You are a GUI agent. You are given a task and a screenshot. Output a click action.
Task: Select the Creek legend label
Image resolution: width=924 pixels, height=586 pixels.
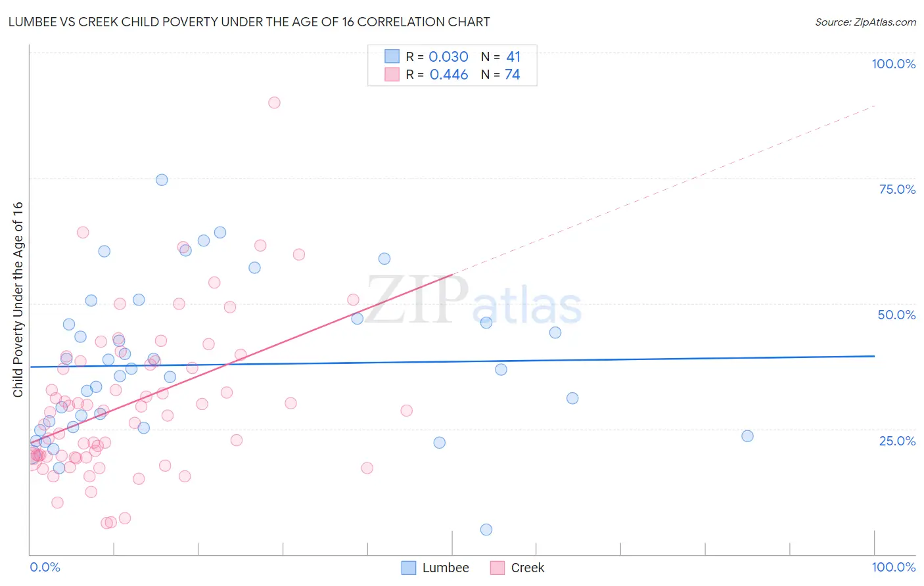[528, 568]
